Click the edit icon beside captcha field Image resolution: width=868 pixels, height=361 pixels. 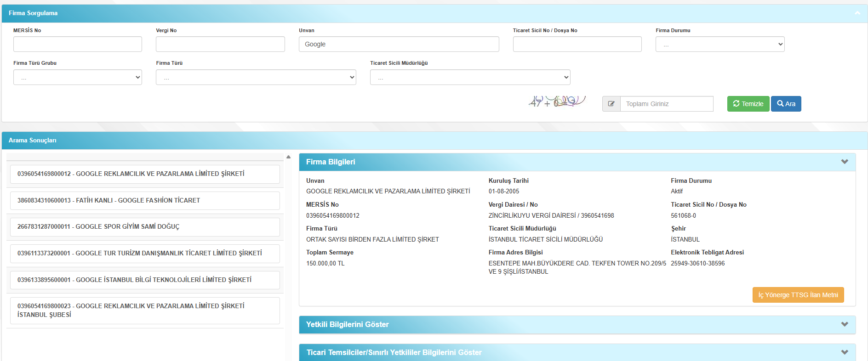pos(611,104)
